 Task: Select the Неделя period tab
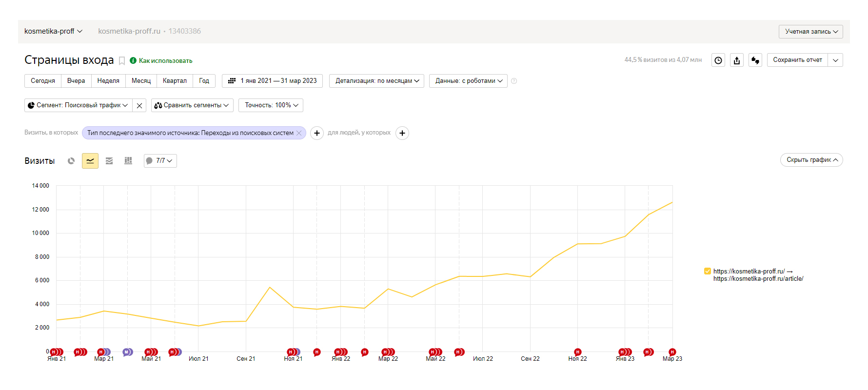[x=108, y=81]
